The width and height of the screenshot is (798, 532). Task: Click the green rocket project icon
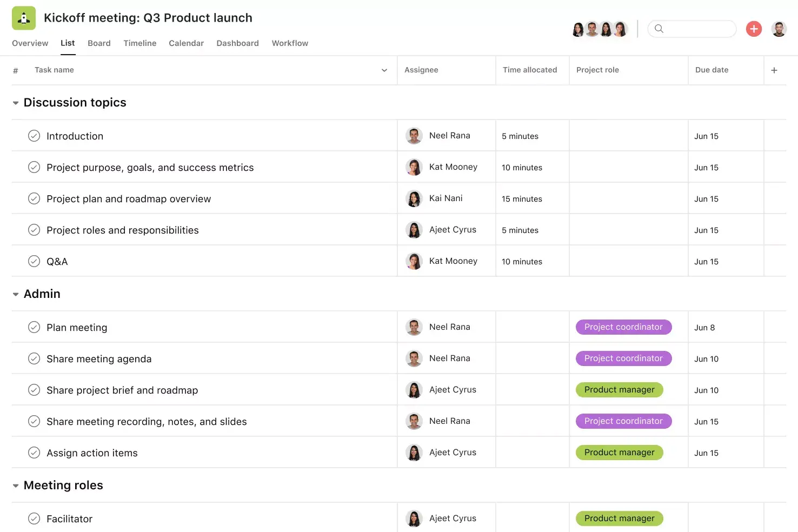pos(24,18)
